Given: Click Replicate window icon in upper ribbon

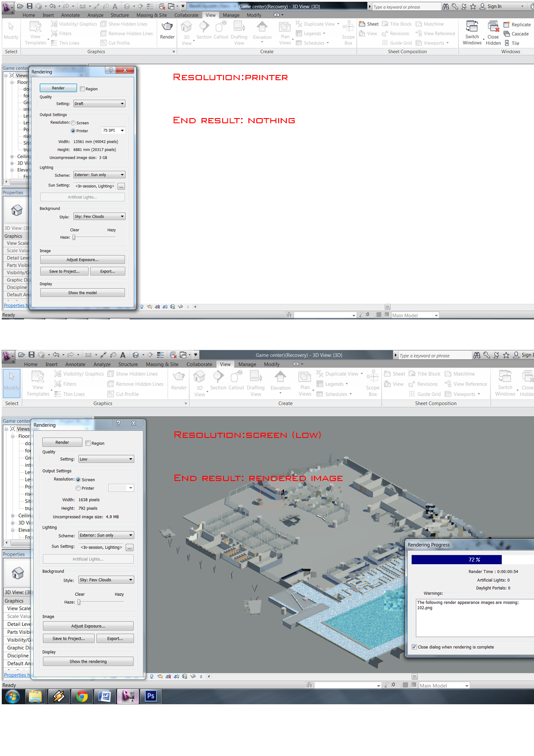Looking at the screenshot, I should (x=507, y=25).
